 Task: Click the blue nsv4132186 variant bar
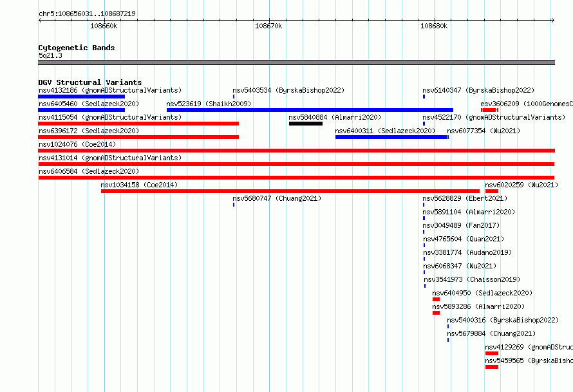pyautogui.click(x=82, y=97)
